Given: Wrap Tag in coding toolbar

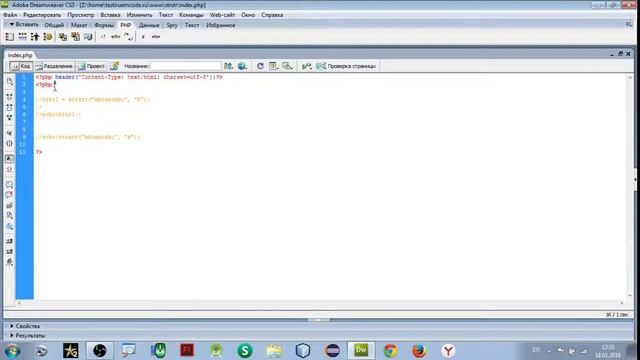Looking at the screenshot, I should (x=9, y=205).
